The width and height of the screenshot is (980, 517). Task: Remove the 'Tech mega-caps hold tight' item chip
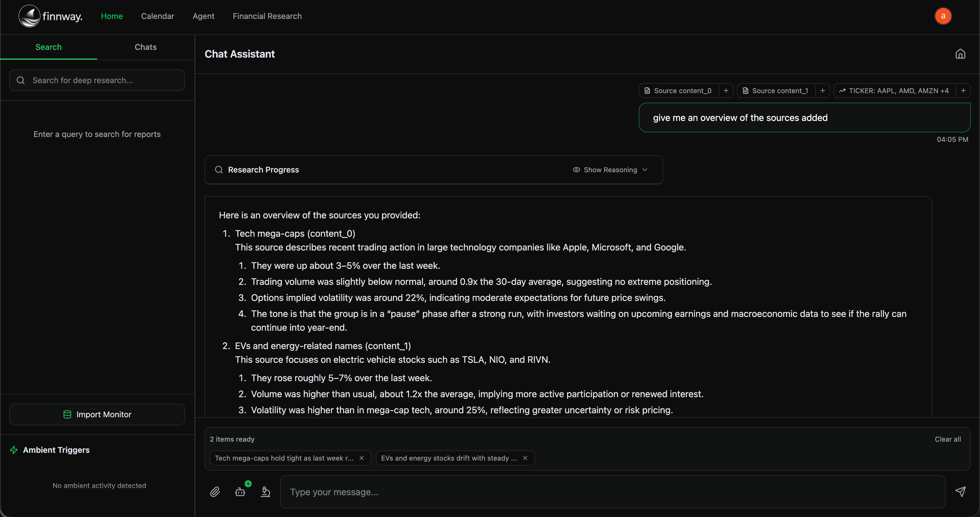(362, 458)
